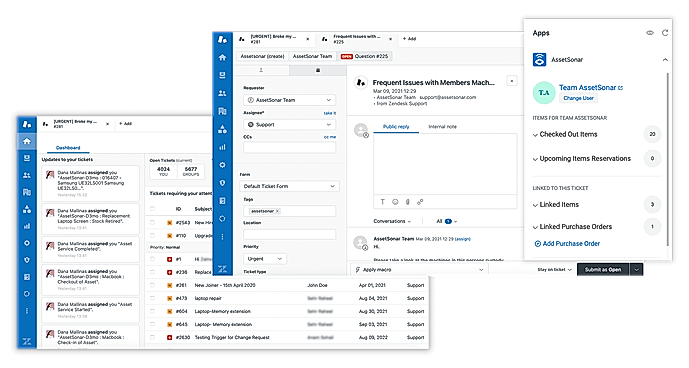This screenshot has height=368, width=689.
Task: Click the Admin gear icon in middle sidebar
Action: tap(222, 165)
